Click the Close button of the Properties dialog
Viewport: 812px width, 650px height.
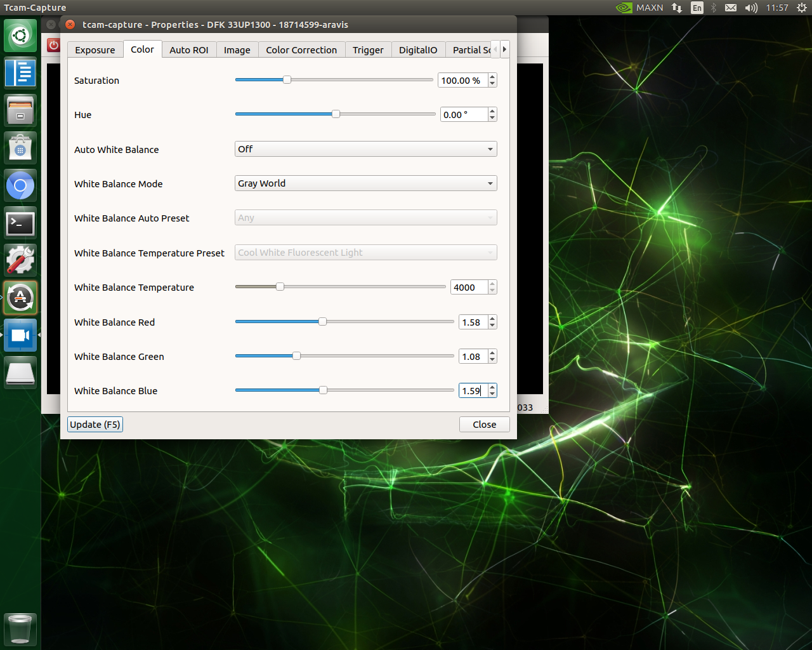coord(484,424)
